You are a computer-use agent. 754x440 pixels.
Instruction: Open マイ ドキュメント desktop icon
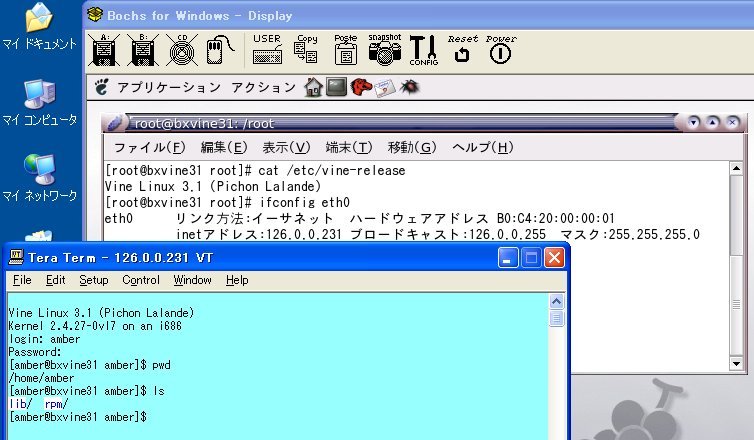pyautogui.click(x=39, y=28)
